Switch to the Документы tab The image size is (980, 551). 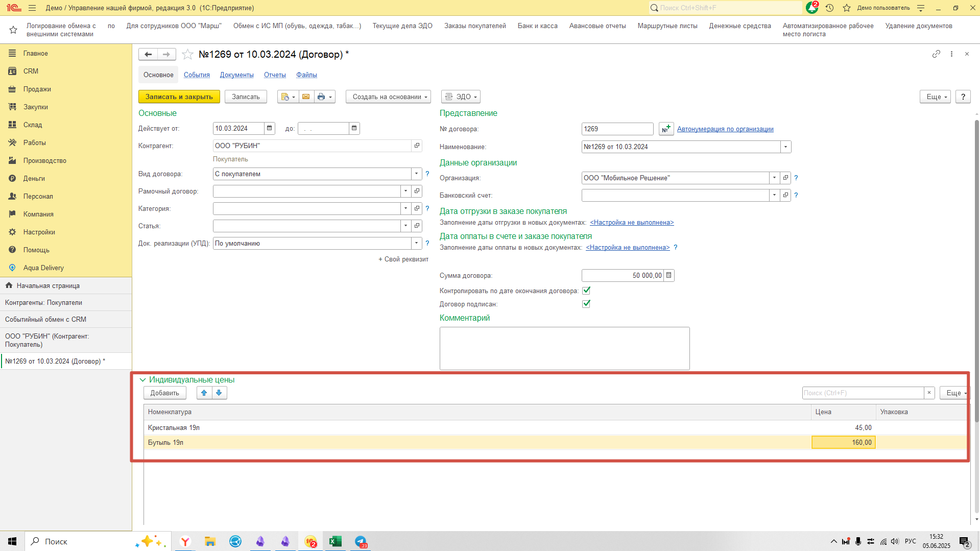tap(236, 75)
